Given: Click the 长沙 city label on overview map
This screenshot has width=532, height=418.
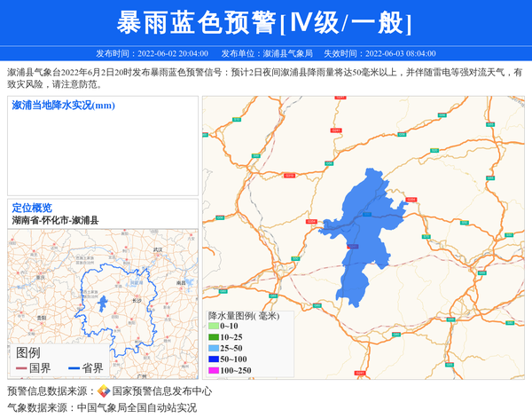Looking at the screenshot, I should (x=137, y=302).
